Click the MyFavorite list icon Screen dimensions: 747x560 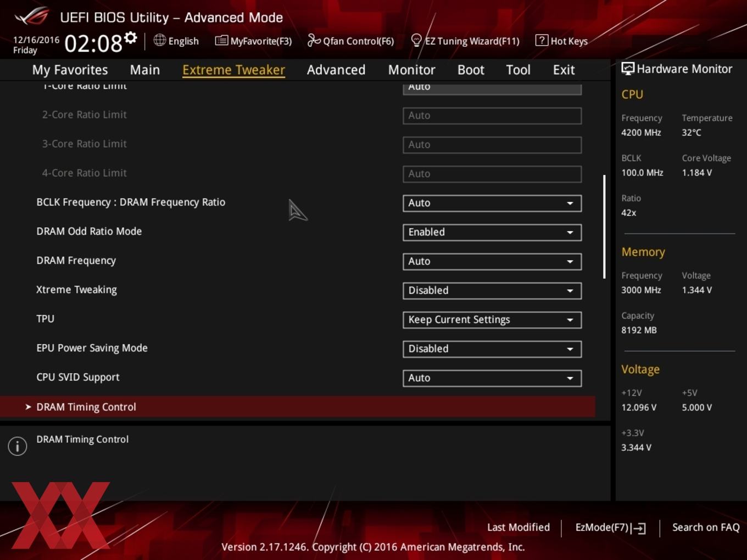[221, 41]
